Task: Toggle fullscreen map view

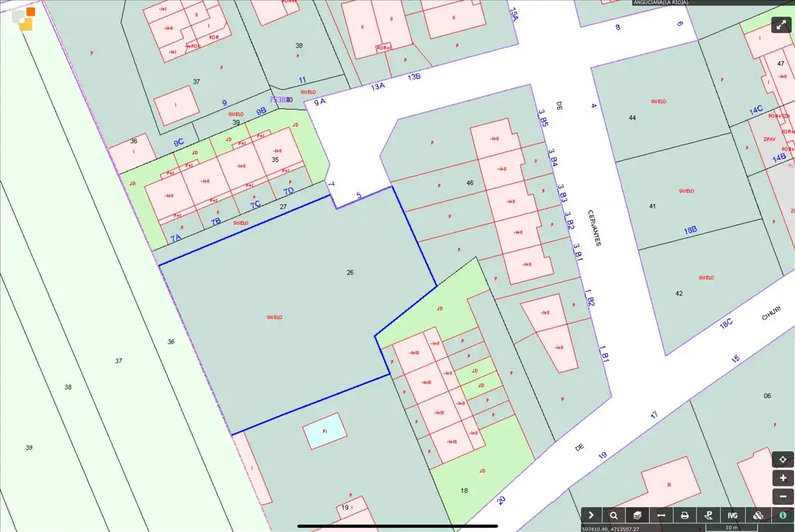Action: pyautogui.click(x=781, y=25)
